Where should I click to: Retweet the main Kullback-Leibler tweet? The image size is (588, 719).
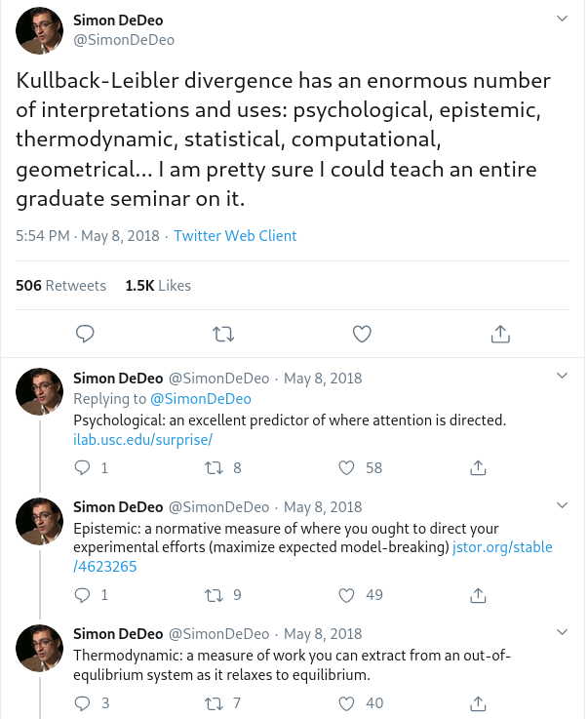coord(223,334)
